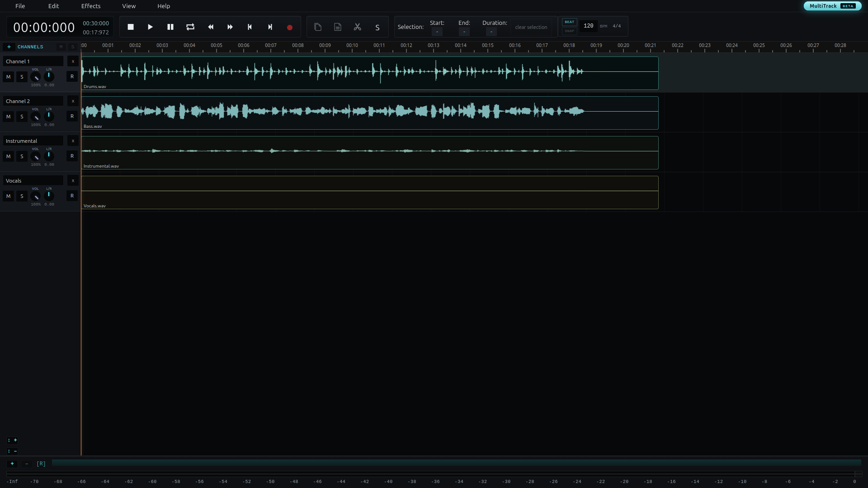Start playback with the Play button
868x488 pixels.
150,27
